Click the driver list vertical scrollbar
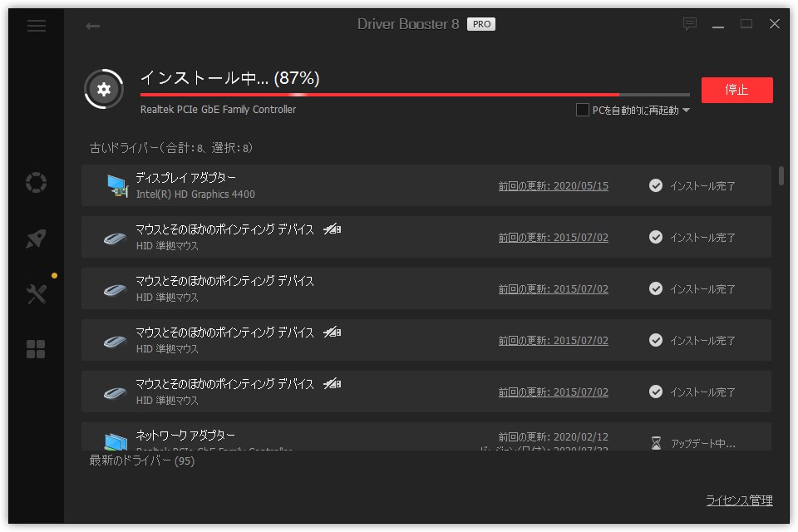The height and width of the screenshot is (532, 798). (x=781, y=175)
